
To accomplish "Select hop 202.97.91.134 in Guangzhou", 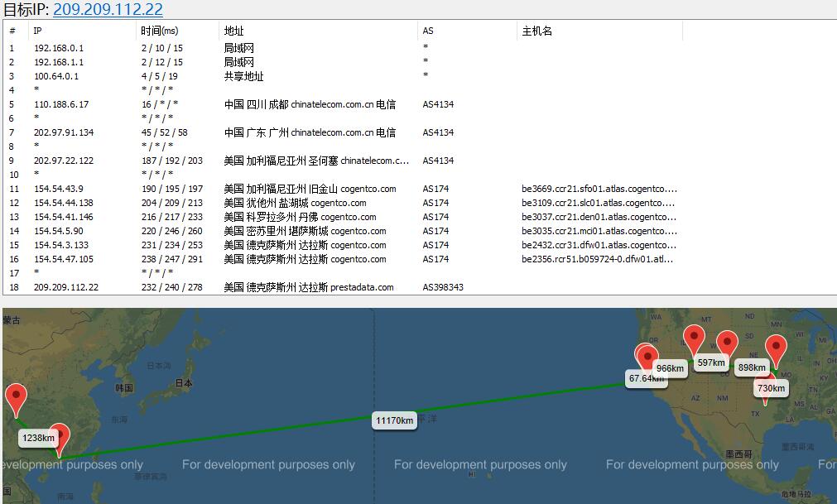I will [x=344, y=132].
